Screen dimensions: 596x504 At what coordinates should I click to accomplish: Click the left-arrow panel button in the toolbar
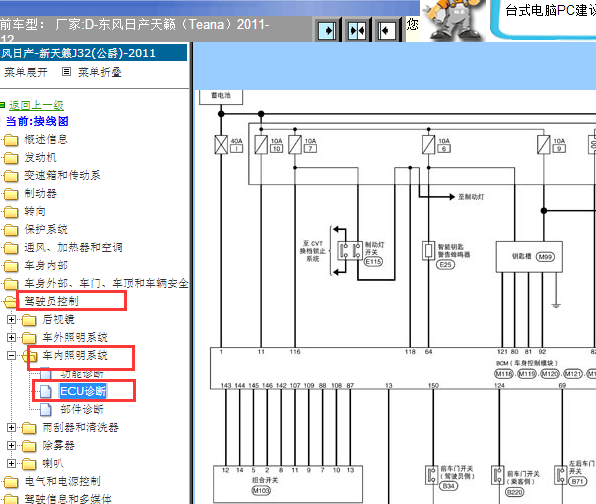(387, 30)
